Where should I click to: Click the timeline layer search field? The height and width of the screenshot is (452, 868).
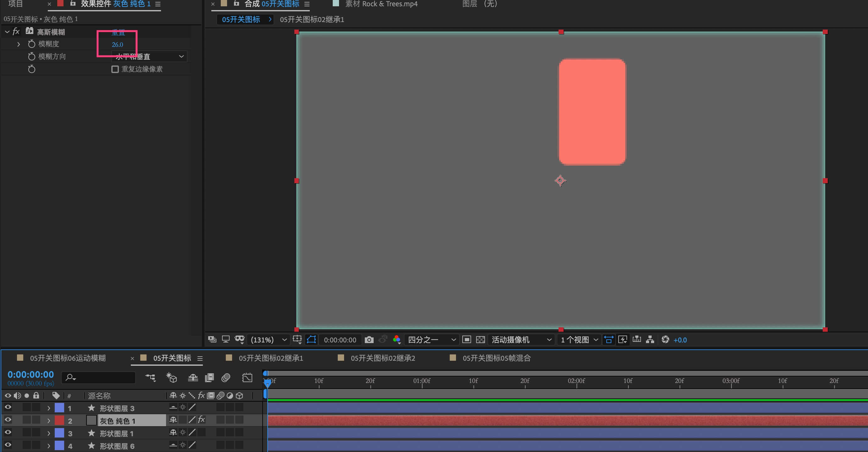[x=101, y=378]
